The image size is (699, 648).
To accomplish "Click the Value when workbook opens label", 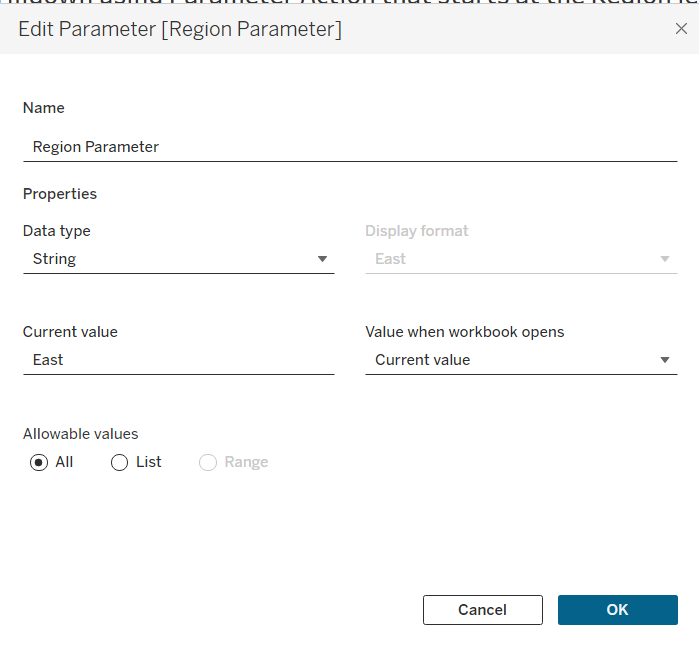I will pyautogui.click(x=464, y=332).
